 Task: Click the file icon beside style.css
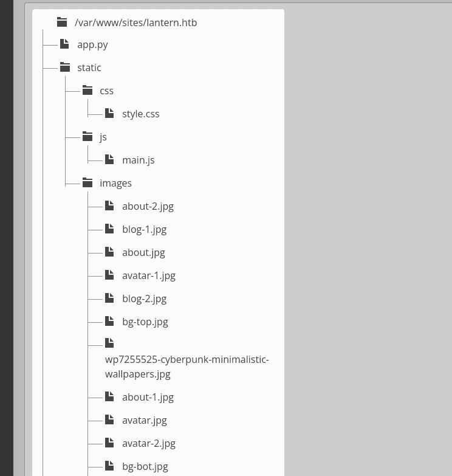click(x=109, y=113)
